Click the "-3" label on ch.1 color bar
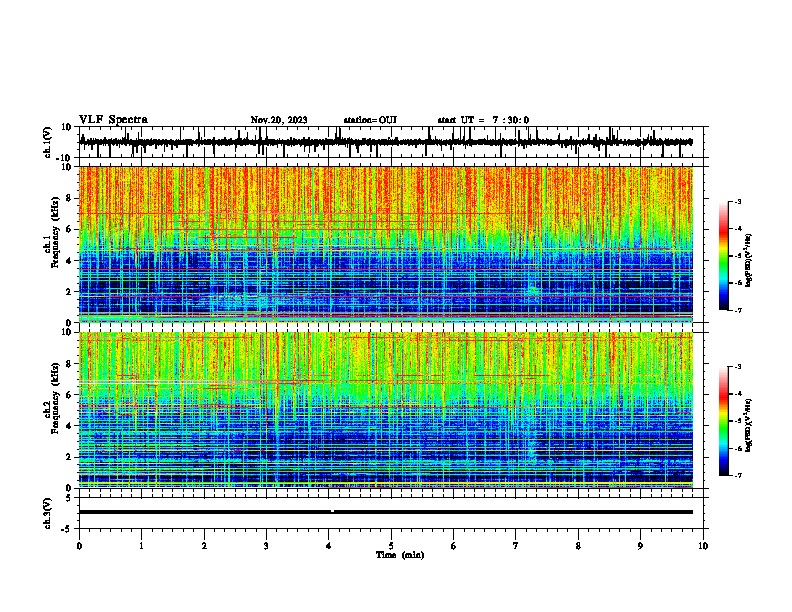Image resolution: width=792 pixels, height=612 pixels. click(x=738, y=201)
